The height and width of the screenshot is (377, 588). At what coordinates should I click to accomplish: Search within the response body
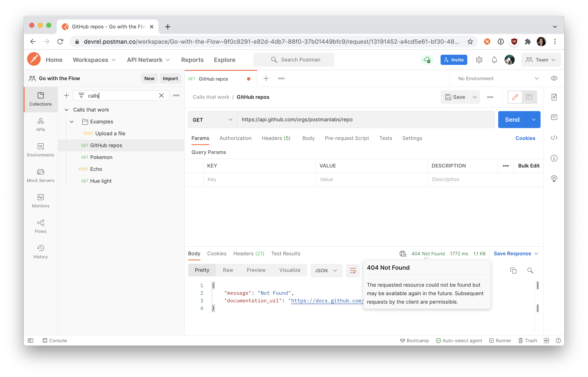530,271
